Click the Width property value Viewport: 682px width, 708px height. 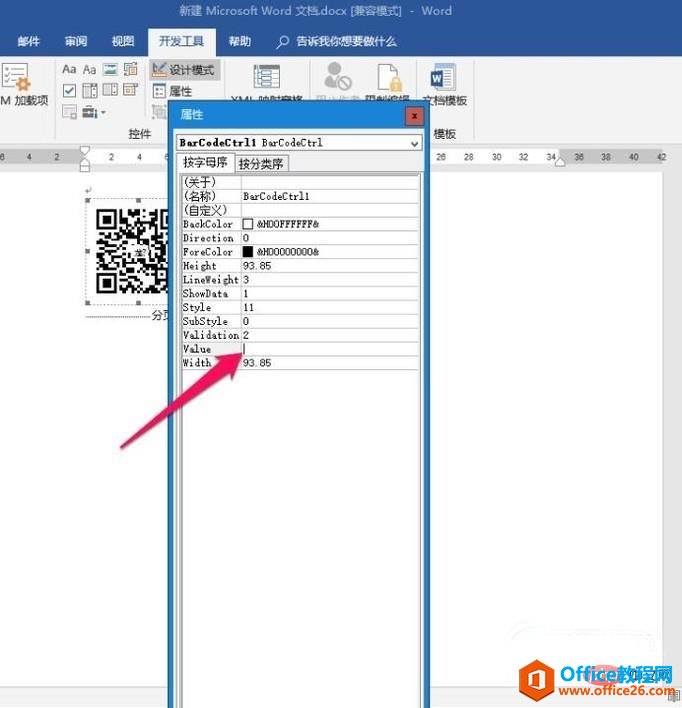pyautogui.click(x=330, y=363)
